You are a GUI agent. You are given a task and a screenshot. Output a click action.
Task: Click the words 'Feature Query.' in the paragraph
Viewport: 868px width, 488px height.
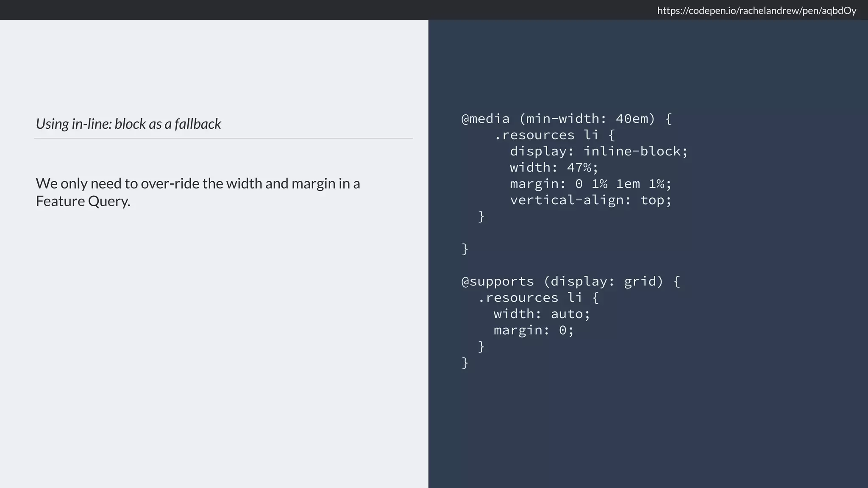(x=83, y=201)
